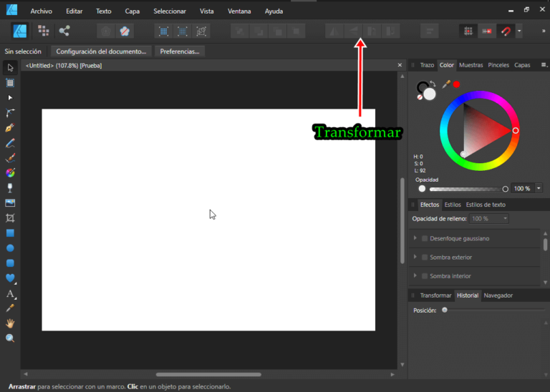Switch to the Muestras tab
The image size is (550, 392).
pyautogui.click(x=471, y=65)
